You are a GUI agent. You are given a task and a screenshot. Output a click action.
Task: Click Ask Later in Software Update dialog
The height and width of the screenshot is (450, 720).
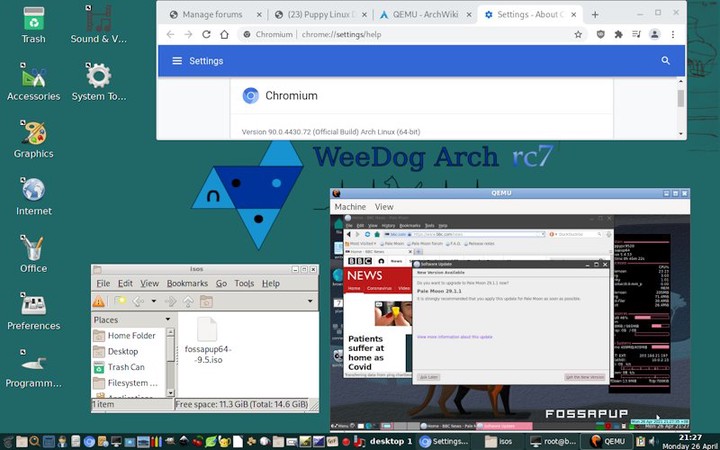(428, 377)
